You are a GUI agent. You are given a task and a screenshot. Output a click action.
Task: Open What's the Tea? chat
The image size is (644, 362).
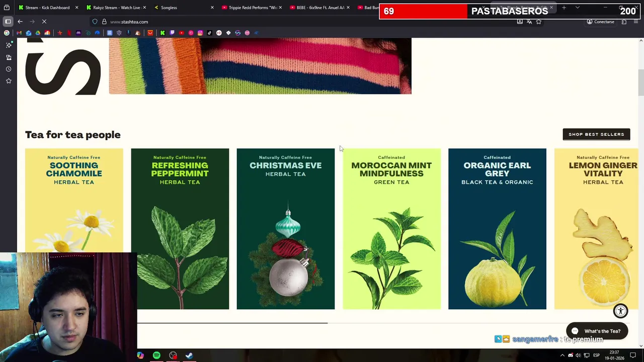tap(597, 331)
